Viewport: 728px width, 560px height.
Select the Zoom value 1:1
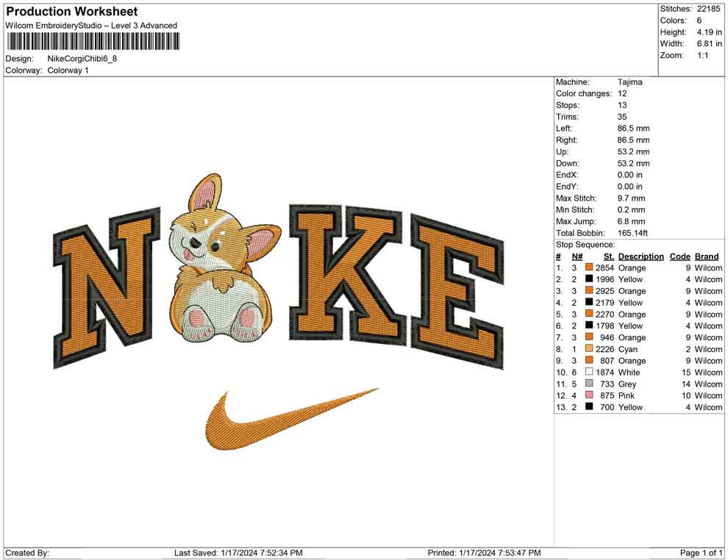pos(702,55)
